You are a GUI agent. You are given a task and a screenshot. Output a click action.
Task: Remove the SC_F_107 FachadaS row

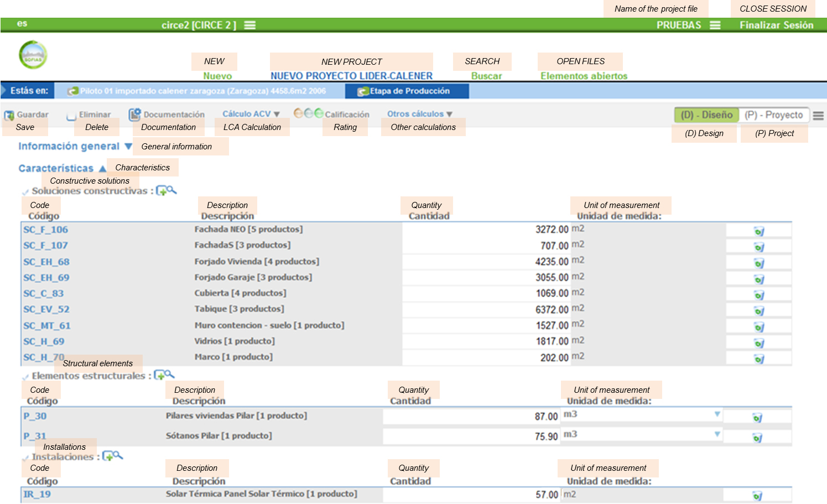coord(759,247)
